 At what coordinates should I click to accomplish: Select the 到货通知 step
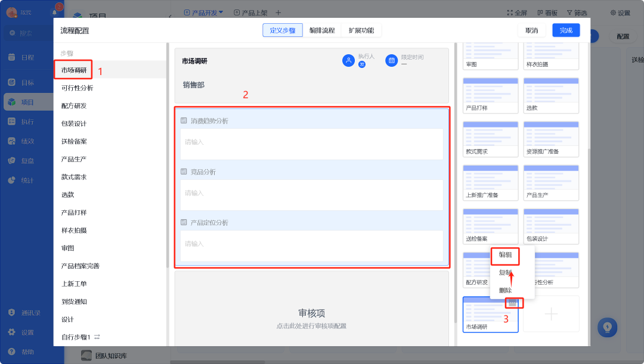[x=74, y=301]
